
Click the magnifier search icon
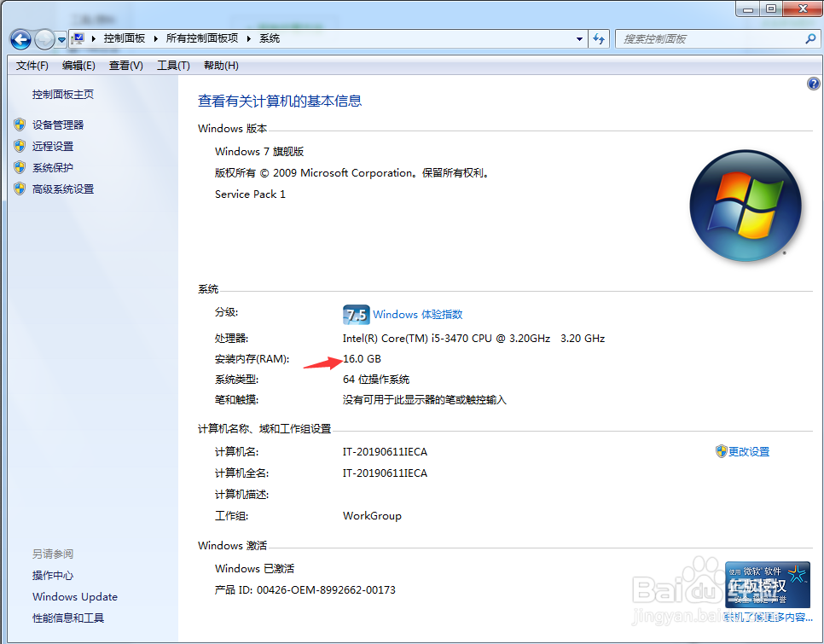(810, 38)
